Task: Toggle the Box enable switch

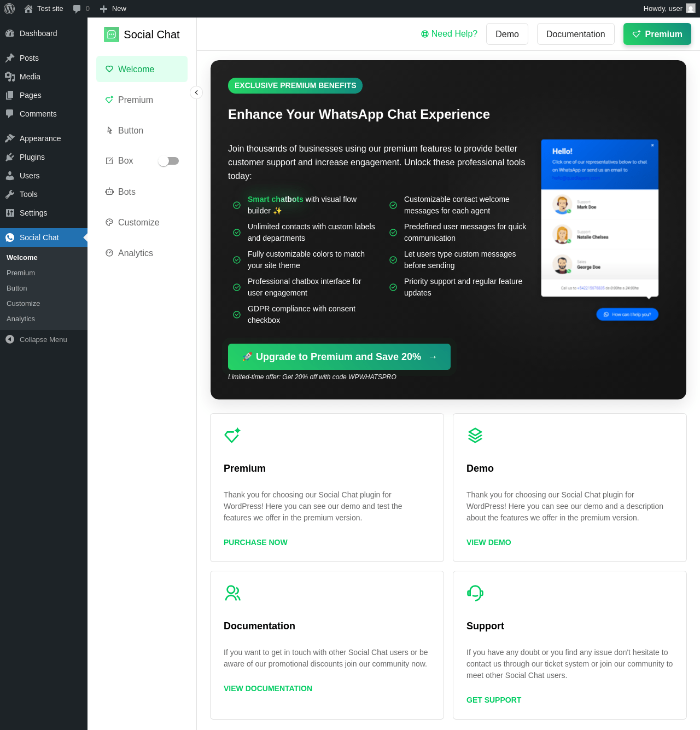Action: (168, 161)
